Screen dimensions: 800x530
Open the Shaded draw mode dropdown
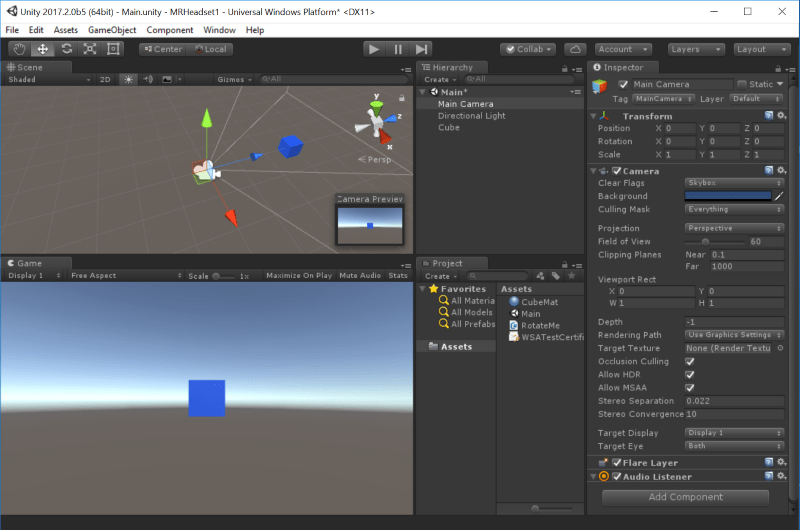click(49, 79)
